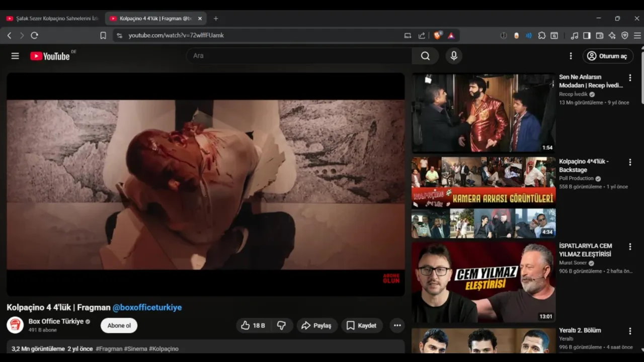Click the Oturum aç sign-in button
Viewport: 644px width, 362px height.
(x=607, y=56)
